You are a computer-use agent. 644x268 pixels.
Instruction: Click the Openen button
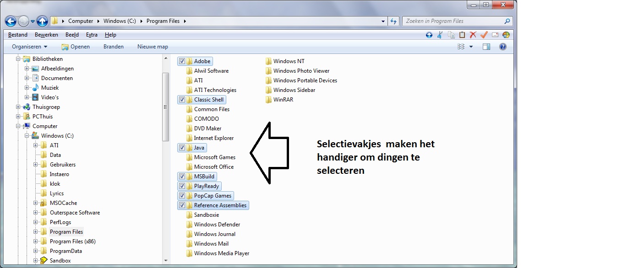tap(76, 47)
